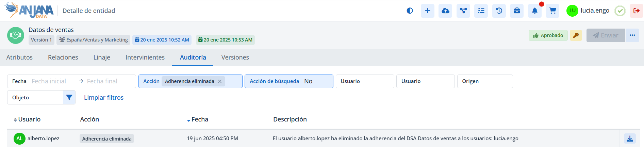Toggle the dark/light contrast theme
644x147 pixels.
tap(410, 11)
